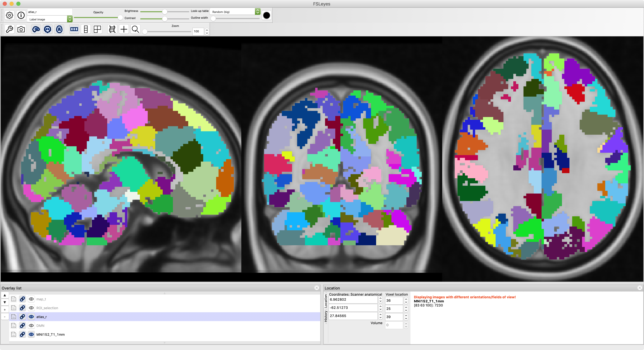644x350 pixels.
Task: Select the ROI_selection overlay in list
Action: 47,308
